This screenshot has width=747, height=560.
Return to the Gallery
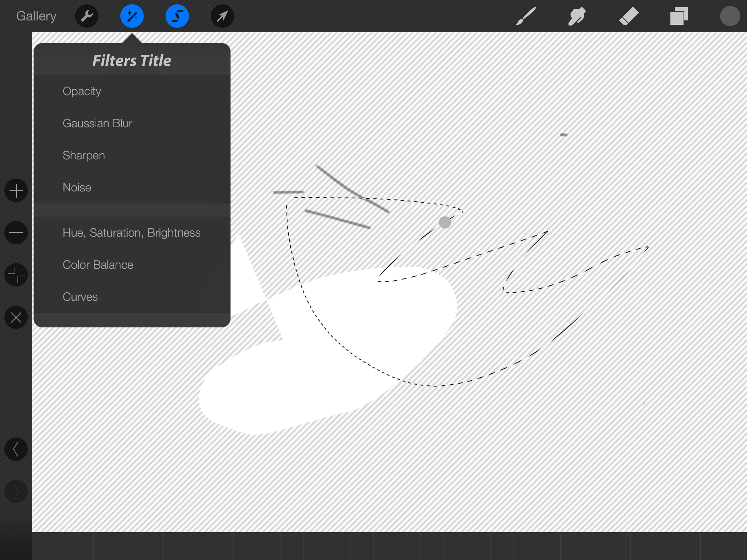[x=36, y=16]
